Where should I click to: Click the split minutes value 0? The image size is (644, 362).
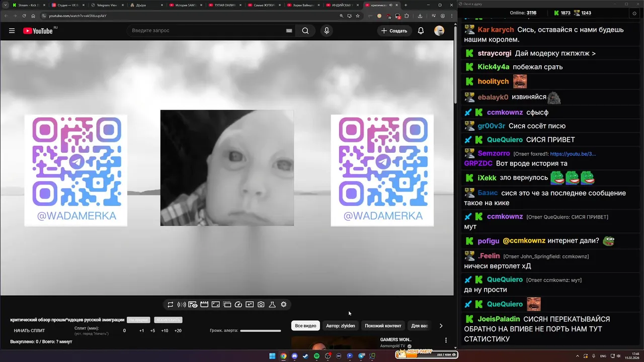pyautogui.click(x=124, y=331)
